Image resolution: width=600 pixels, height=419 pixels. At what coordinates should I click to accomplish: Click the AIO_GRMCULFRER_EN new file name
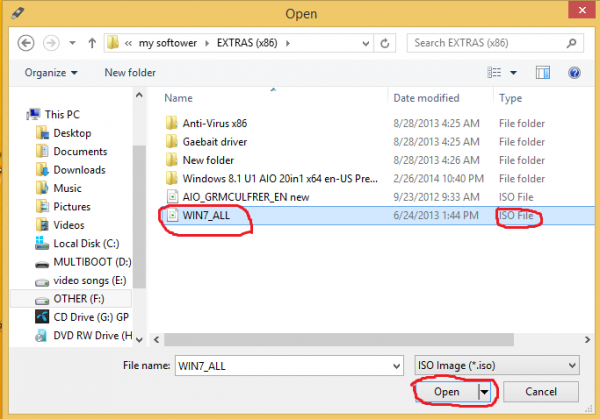[x=246, y=197]
